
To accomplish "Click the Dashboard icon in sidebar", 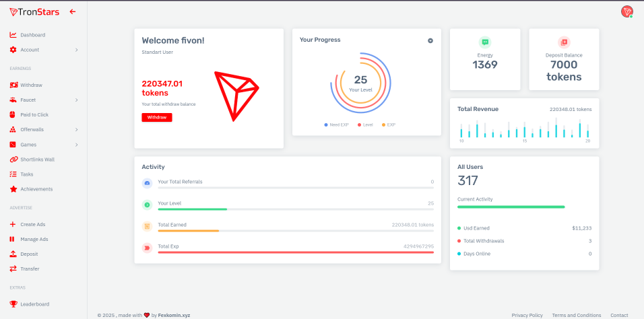I will [13, 35].
